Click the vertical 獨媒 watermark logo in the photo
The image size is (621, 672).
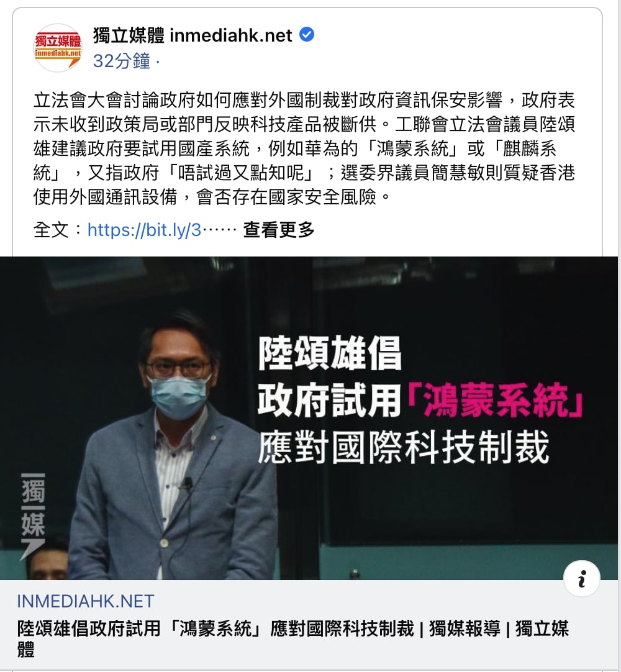click(x=33, y=517)
